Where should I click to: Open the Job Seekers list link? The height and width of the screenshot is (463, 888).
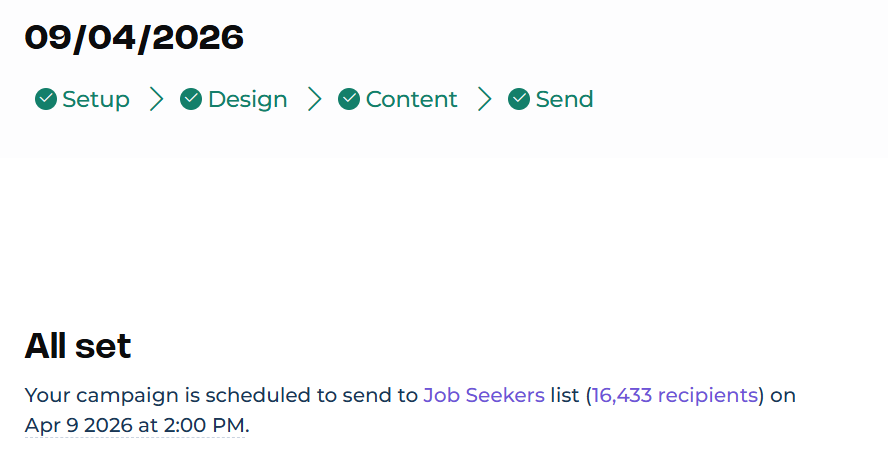[x=484, y=395]
